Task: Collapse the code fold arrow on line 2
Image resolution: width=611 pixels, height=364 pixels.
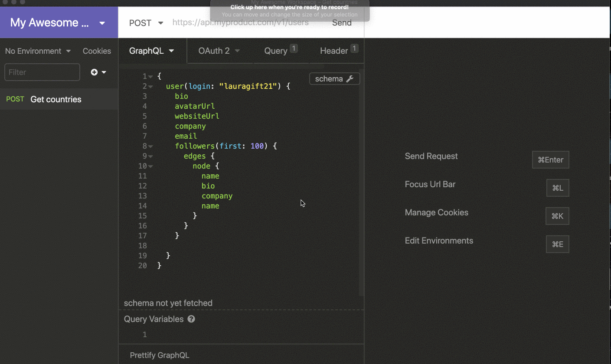Action: pyautogui.click(x=150, y=87)
